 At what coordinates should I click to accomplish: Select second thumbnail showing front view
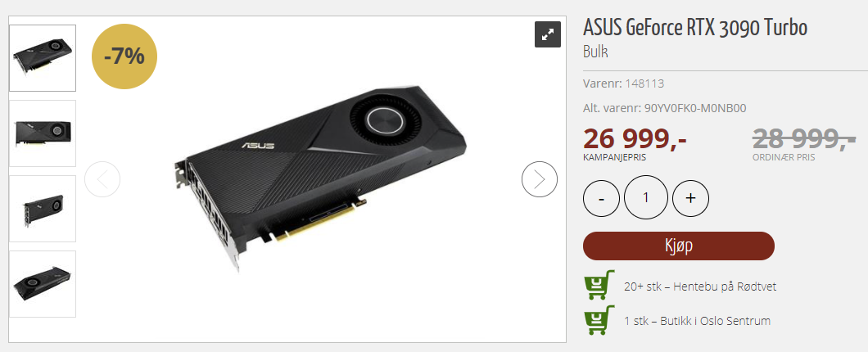(43, 133)
